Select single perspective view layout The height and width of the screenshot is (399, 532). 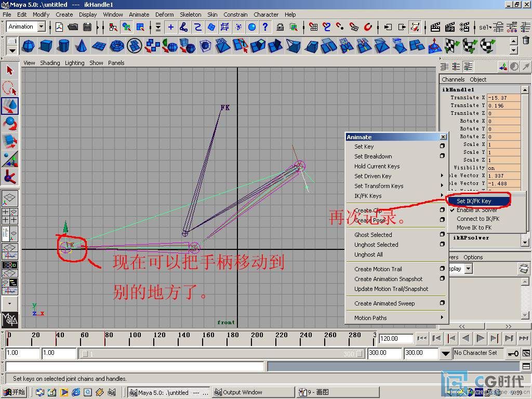pyautogui.click(x=9, y=197)
